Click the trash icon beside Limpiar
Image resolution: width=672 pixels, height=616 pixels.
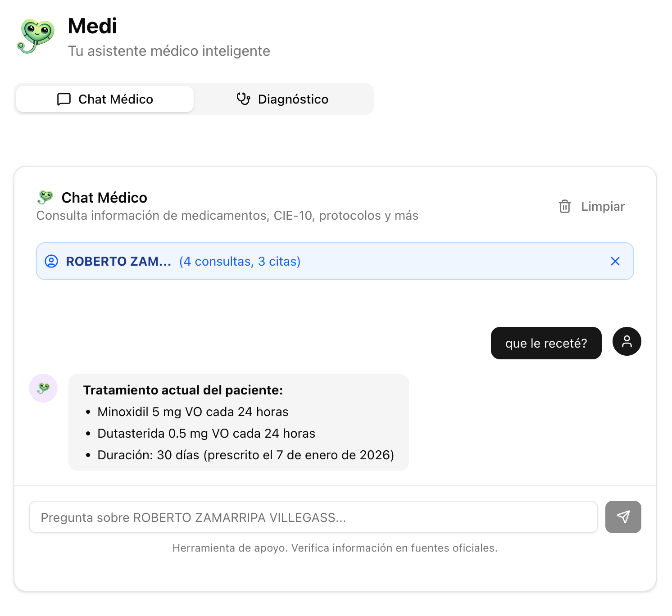(x=564, y=207)
